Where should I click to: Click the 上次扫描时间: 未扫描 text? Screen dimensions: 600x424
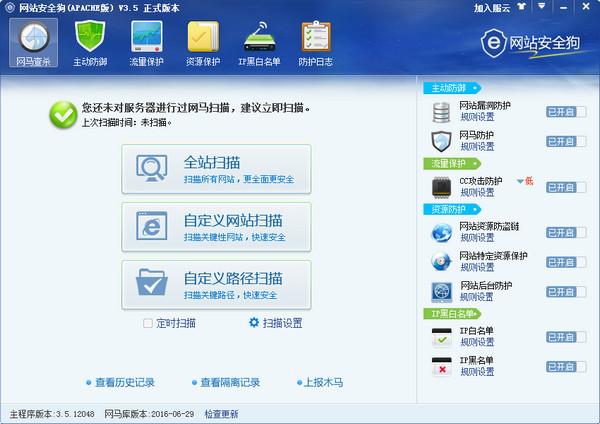click(x=127, y=122)
